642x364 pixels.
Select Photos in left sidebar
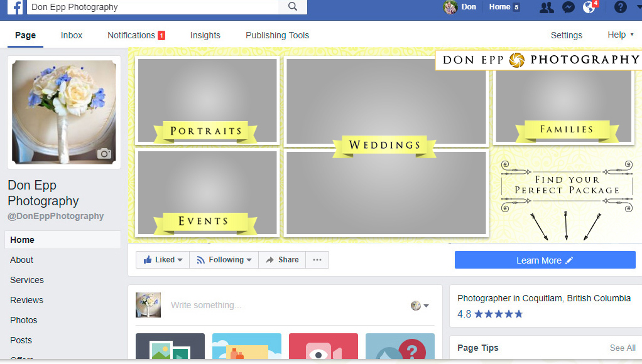[x=23, y=320]
